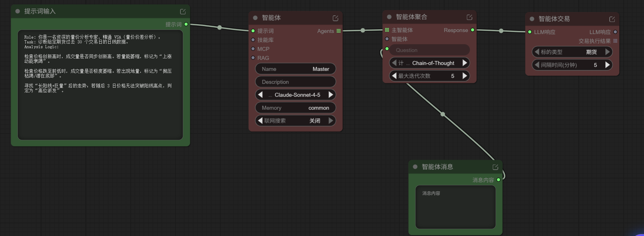Toggle collapse dot on 提示词输入 node
This screenshot has width=644, height=236.
[x=18, y=11]
